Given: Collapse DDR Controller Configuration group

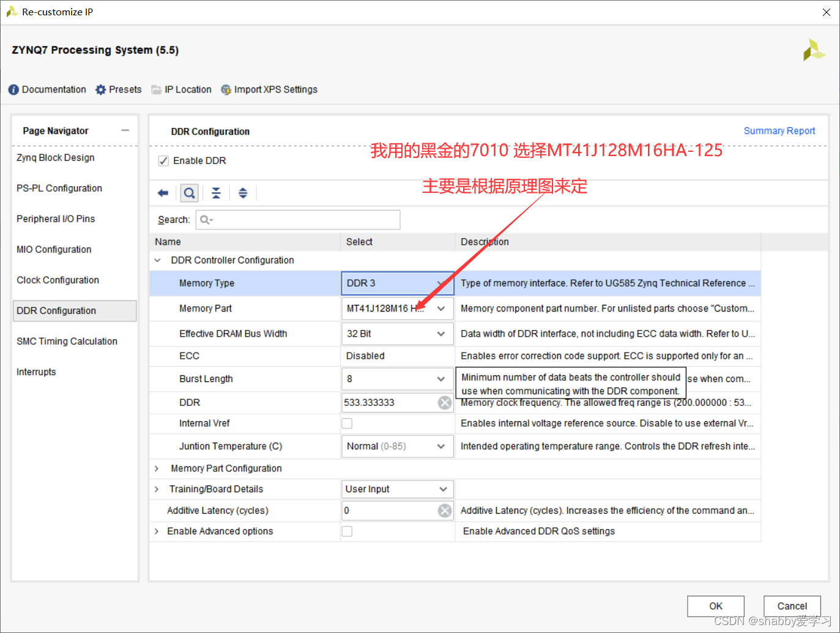Looking at the screenshot, I should point(157,260).
